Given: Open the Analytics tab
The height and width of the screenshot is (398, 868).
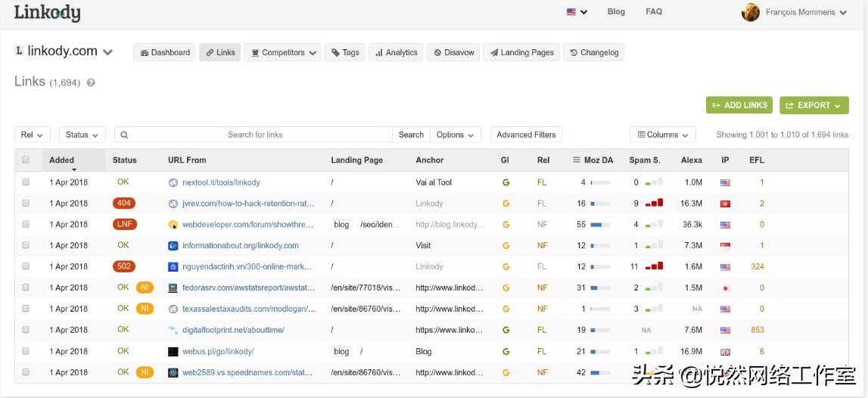Looking at the screenshot, I should [397, 52].
